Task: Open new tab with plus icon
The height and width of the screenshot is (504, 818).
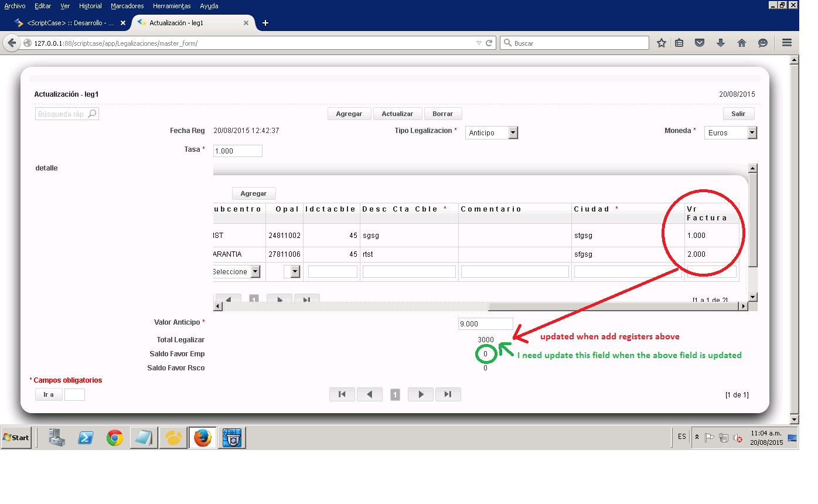Action: [265, 23]
